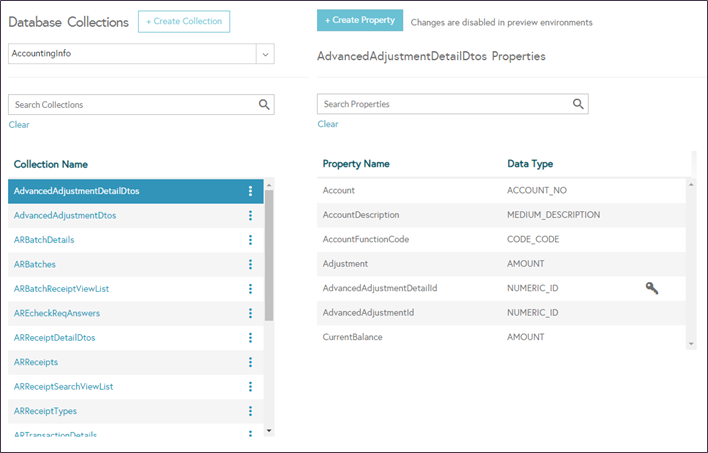Viewport: 708px width, 453px height.
Task: Click the Search Collections magnifier icon
Action: 264,105
